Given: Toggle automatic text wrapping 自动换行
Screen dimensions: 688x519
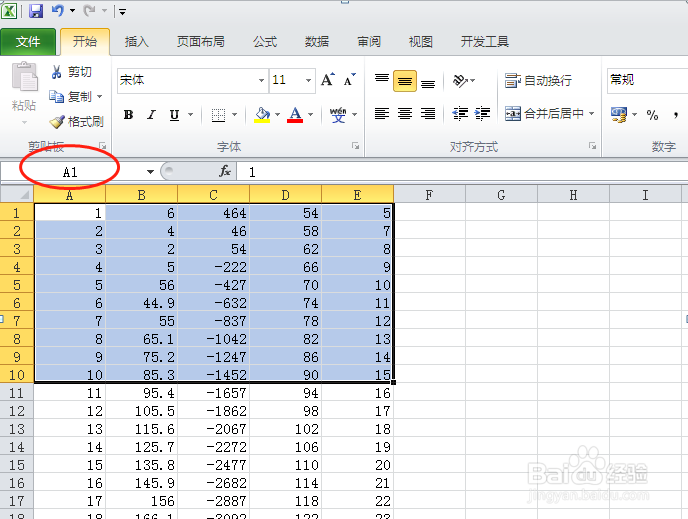Looking at the screenshot, I should (x=538, y=81).
